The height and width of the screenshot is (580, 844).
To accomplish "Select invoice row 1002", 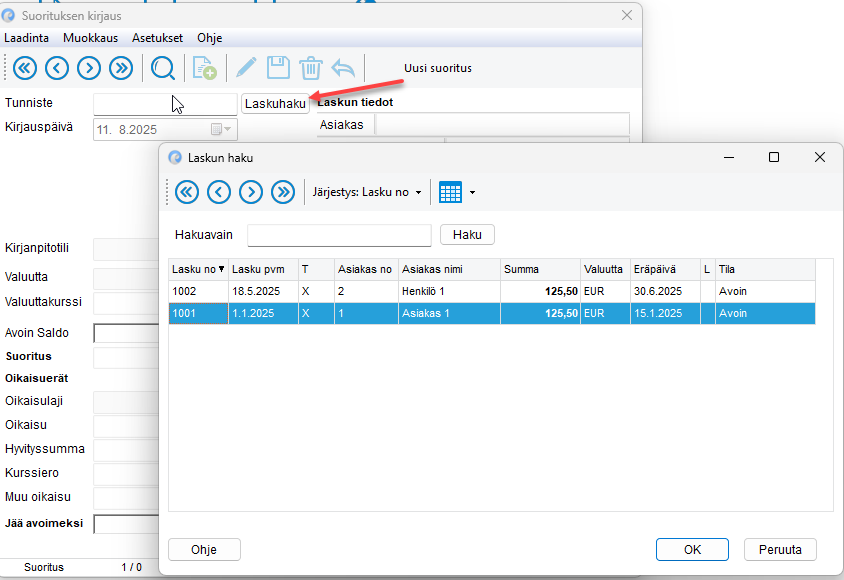I will pos(492,291).
